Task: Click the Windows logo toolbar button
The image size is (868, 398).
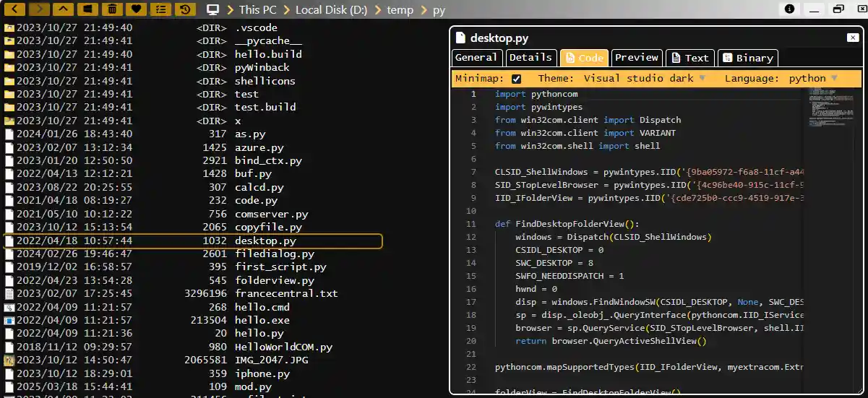Action: click(87, 9)
